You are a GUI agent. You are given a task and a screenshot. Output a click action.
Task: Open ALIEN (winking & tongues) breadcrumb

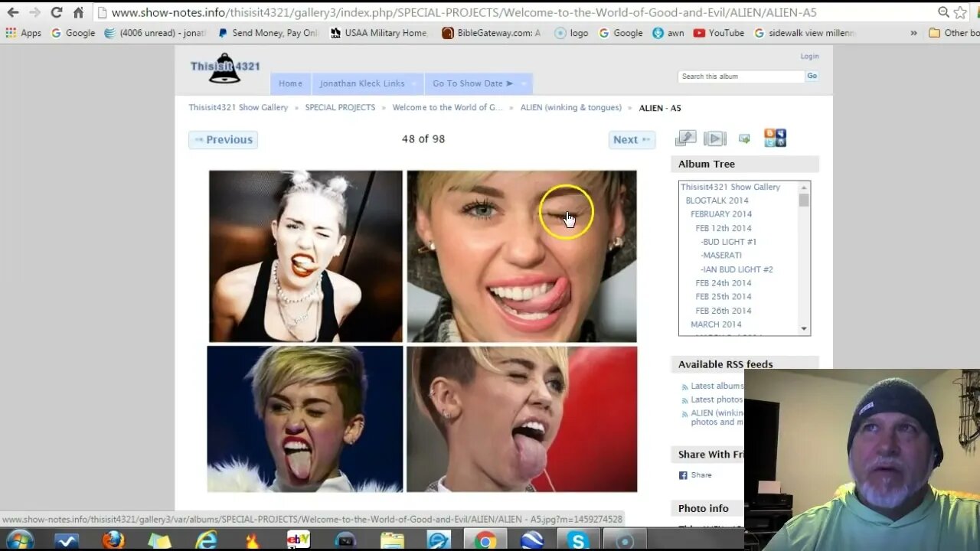570,108
